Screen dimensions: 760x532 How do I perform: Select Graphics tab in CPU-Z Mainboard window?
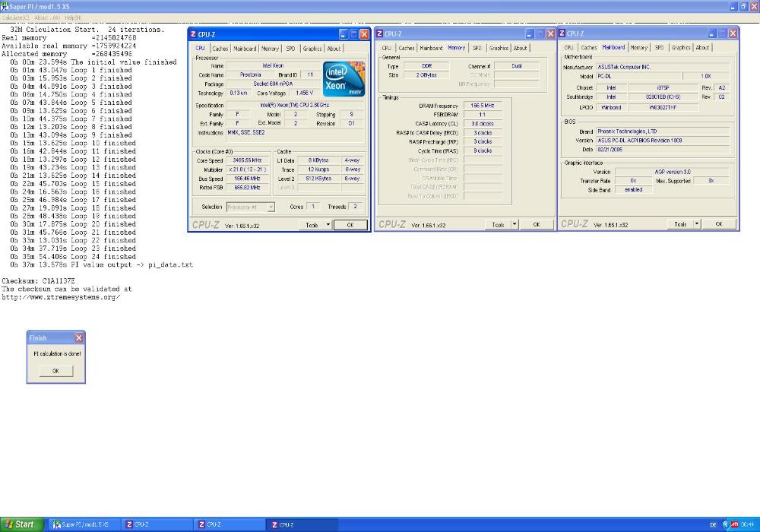(681, 47)
